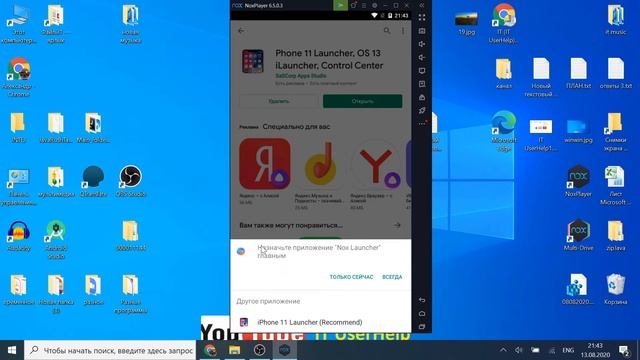Choose ВСЕГДА in the launcher dialog

[x=392, y=277]
